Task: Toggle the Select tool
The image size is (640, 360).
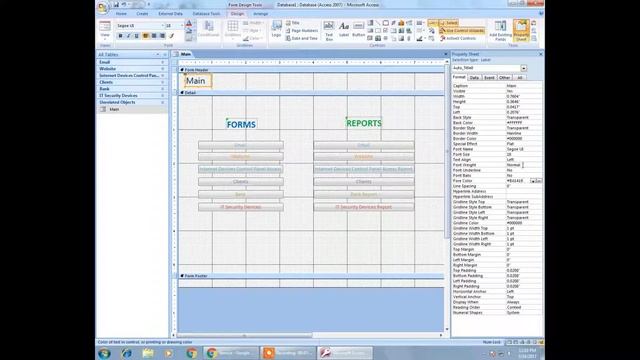Action: point(449,23)
